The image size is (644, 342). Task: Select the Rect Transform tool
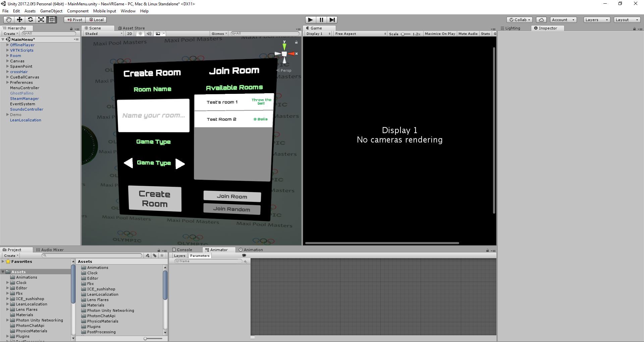pyautogui.click(x=52, y=20)
